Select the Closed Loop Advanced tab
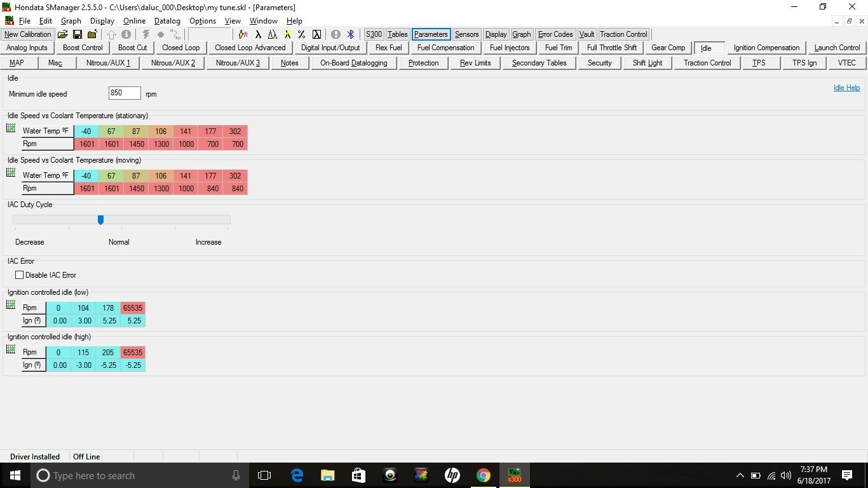 point(250,48)
